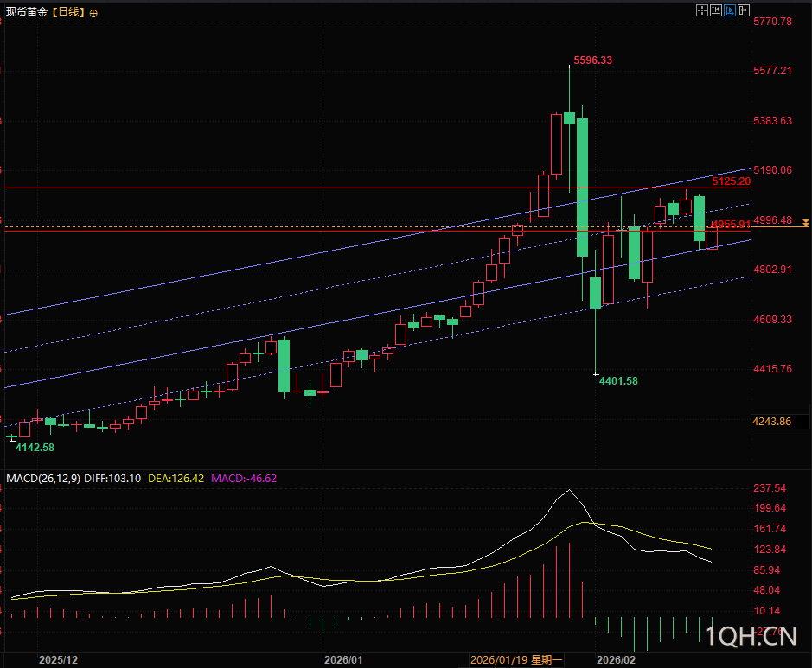Click the 199.64 MACD axis label

(x=770, y=507)
